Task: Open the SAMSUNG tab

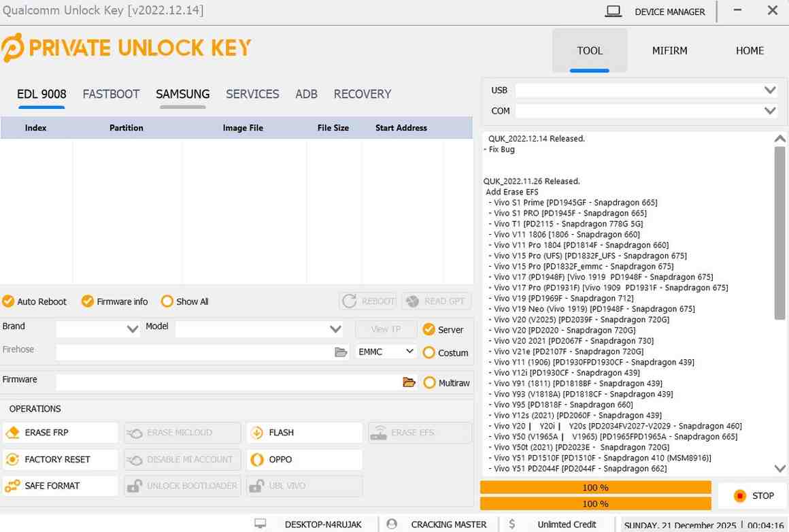Action: (x=183, y=94)
